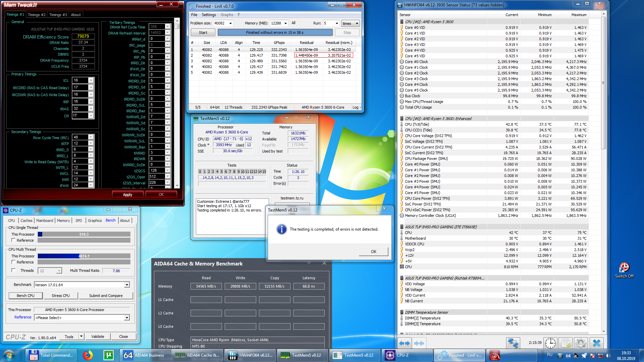Open HWiNFO sensor settings gear icon
The image size is (644, 362).
(581, 343)
